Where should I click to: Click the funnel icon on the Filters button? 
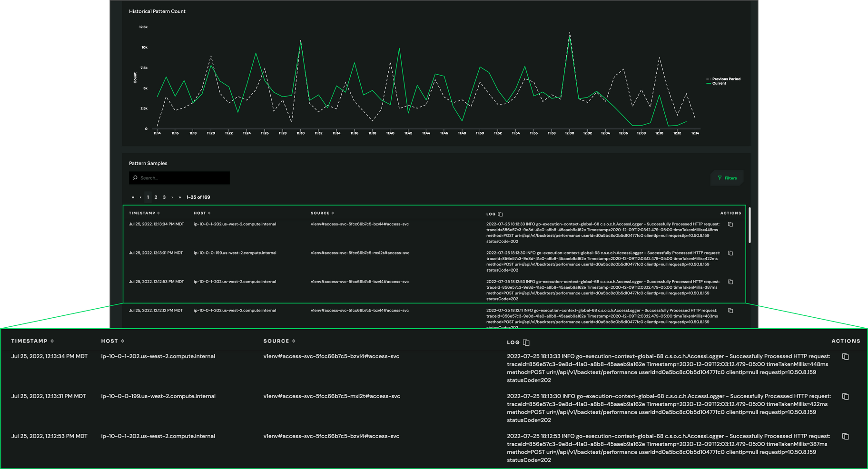tap(720, 178)
